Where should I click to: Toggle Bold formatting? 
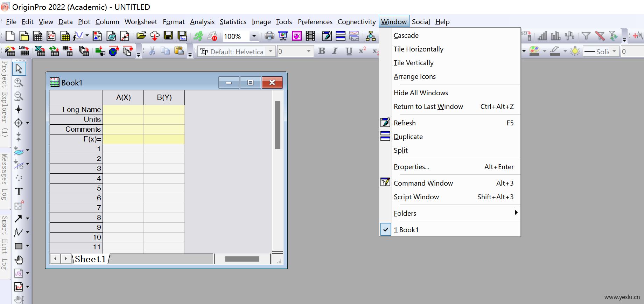click(x=322, y=51)
